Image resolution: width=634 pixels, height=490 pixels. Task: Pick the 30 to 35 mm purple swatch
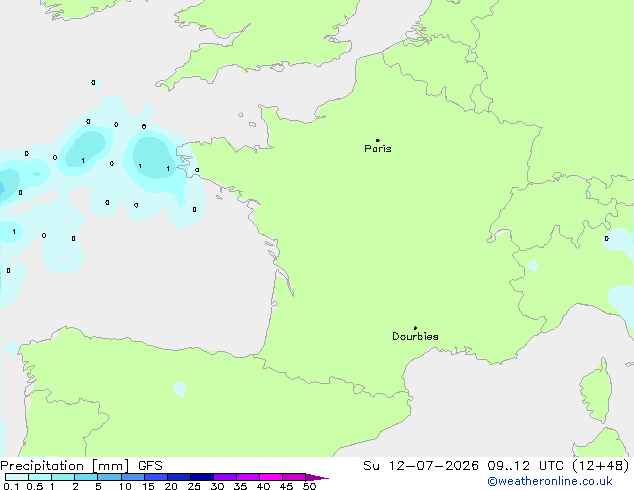[224, 477]
